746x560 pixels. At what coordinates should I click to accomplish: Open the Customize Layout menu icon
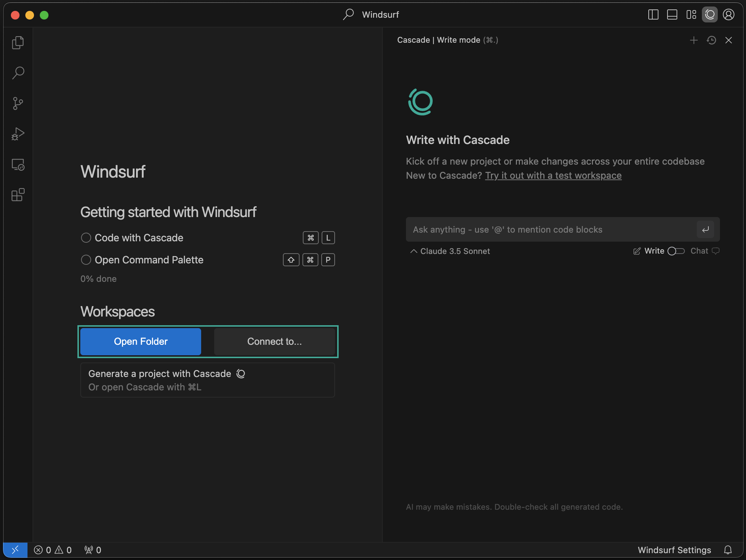click(691, 15)
